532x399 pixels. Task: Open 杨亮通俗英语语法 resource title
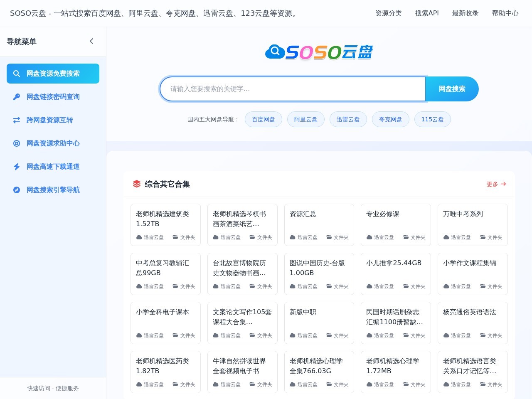click(470, 312)
